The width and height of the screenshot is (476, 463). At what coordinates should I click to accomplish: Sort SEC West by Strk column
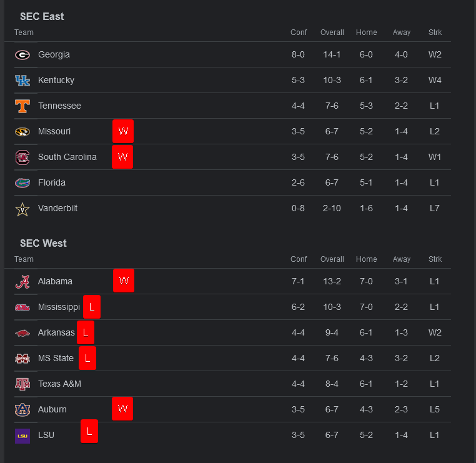tap(435, 259)
